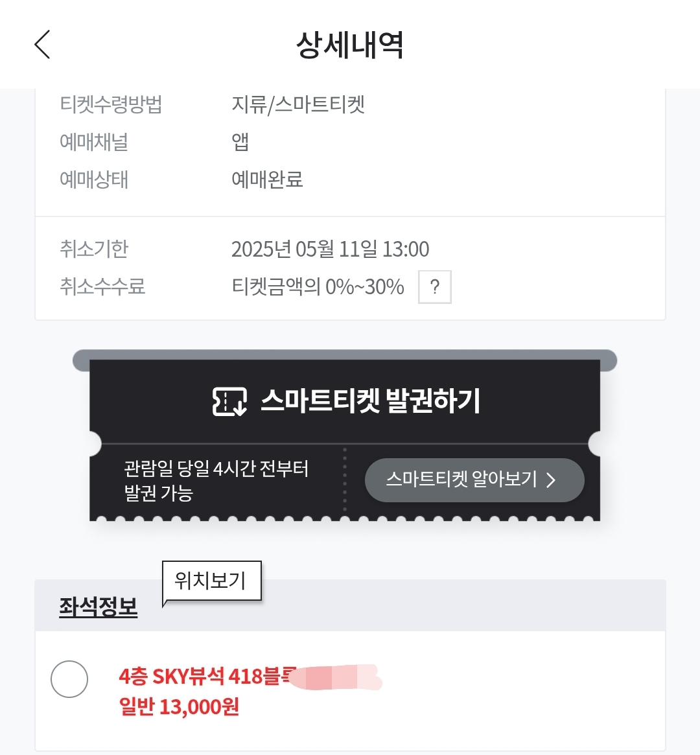Tap the 상세내역 page title
The width and height of the screenshot is (700, 755).
350,45
